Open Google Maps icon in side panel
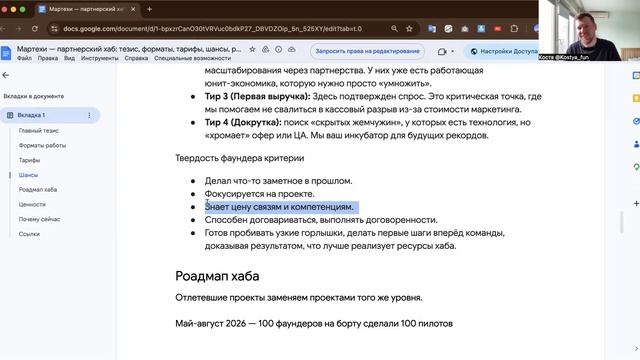The height and width of the screenshot is (360, 640). coord(636,167)
